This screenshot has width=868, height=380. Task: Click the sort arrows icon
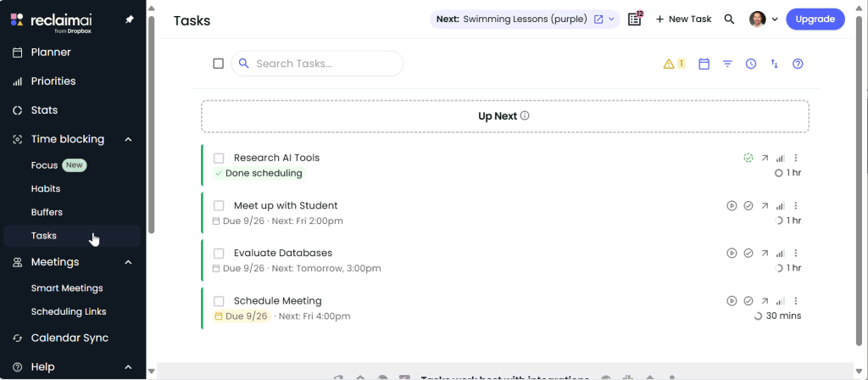(x=775, y=64)
